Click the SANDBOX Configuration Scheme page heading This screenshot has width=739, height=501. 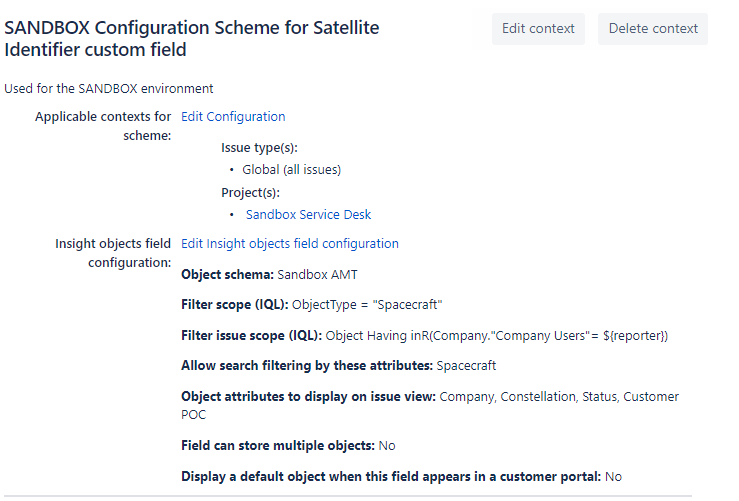(192, 38)
